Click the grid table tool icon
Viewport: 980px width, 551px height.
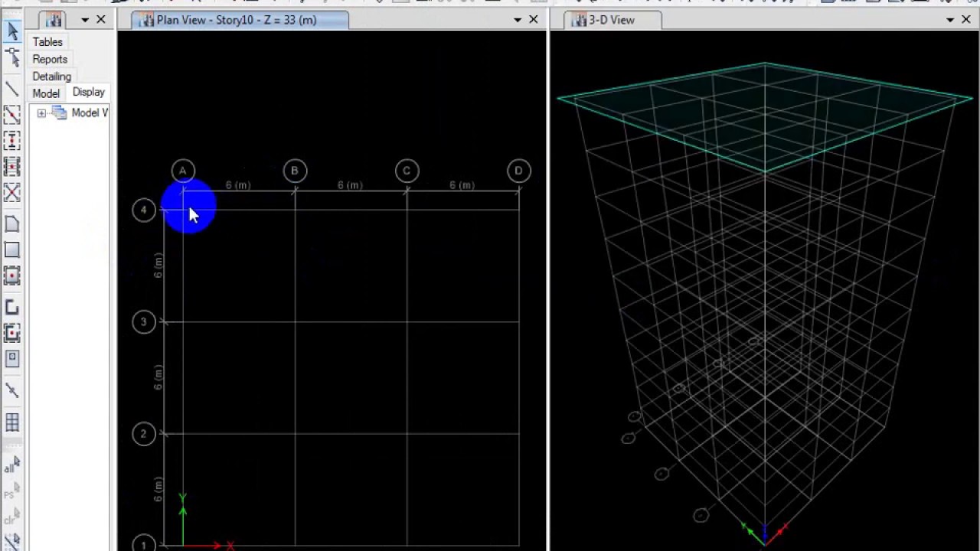12,422
